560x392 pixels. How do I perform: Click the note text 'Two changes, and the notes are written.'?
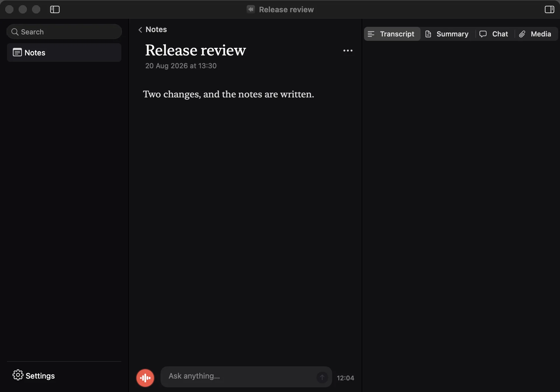[x=228, y=94]
